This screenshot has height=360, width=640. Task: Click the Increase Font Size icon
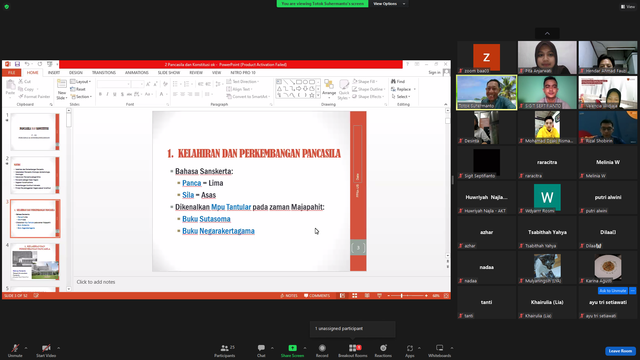[x=148, y=84]
